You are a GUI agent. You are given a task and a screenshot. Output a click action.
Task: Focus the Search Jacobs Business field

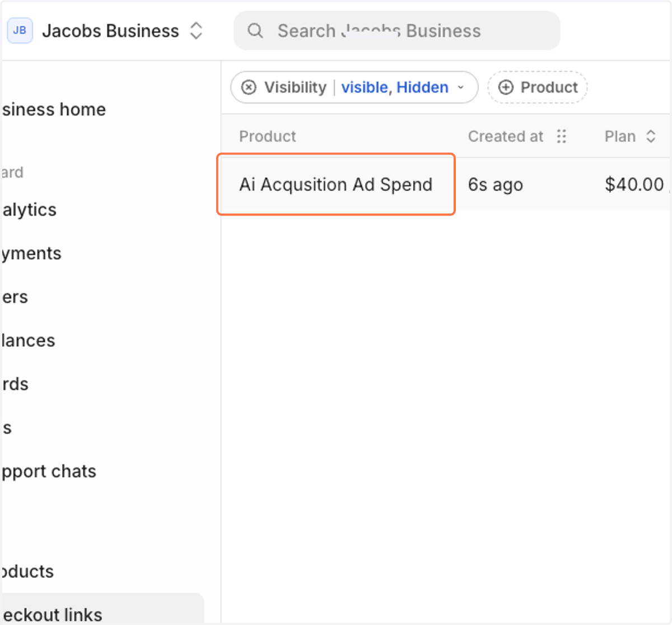pyautogui.click(x=396, y=31)
